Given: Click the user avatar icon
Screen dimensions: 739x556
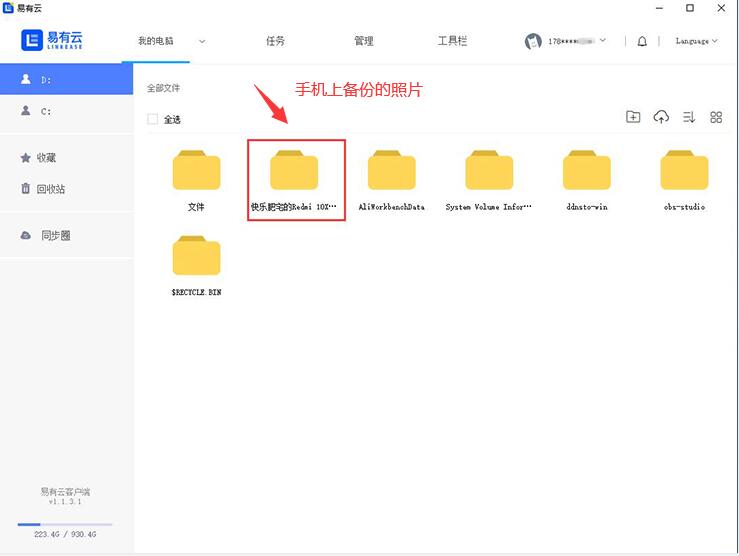Looking at the screenshot, I should coord(533,41).
